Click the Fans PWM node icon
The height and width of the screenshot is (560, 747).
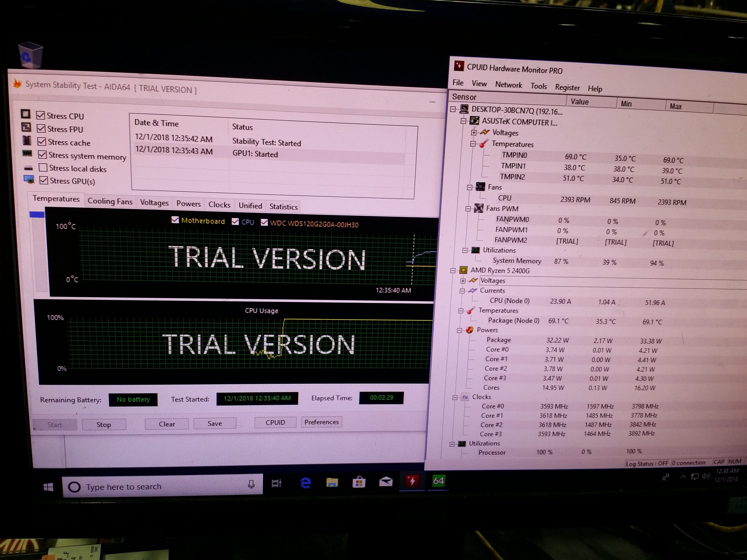click(479, 208)
